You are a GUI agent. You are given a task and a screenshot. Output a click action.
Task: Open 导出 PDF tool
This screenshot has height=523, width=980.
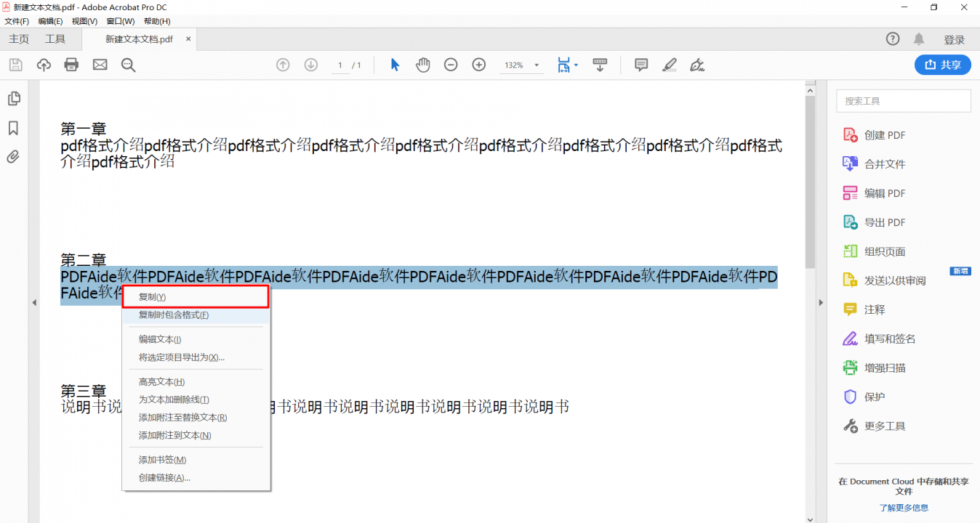tap(874, 222)
